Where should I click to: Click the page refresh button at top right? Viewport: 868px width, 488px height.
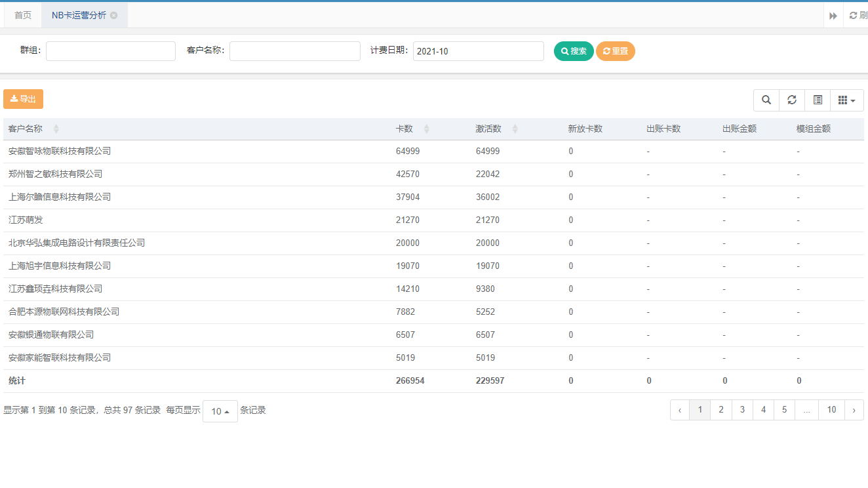tap(858, 15)
